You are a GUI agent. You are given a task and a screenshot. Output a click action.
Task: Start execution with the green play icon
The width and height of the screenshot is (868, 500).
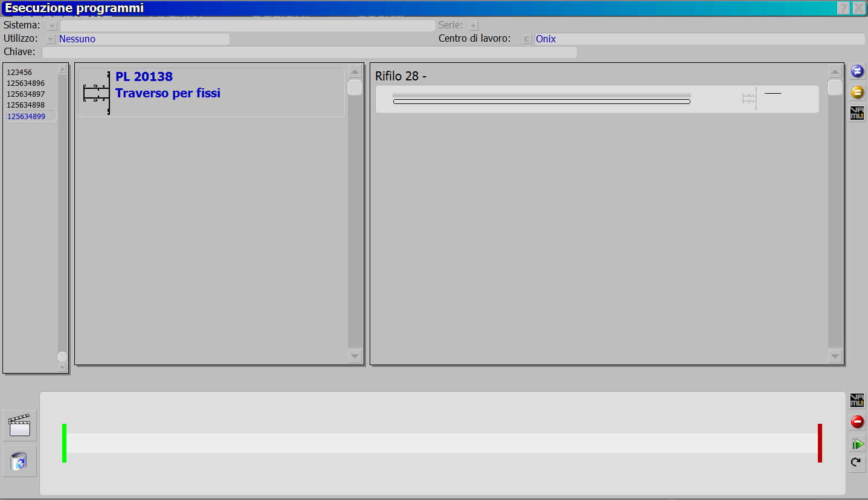[857, 444]
